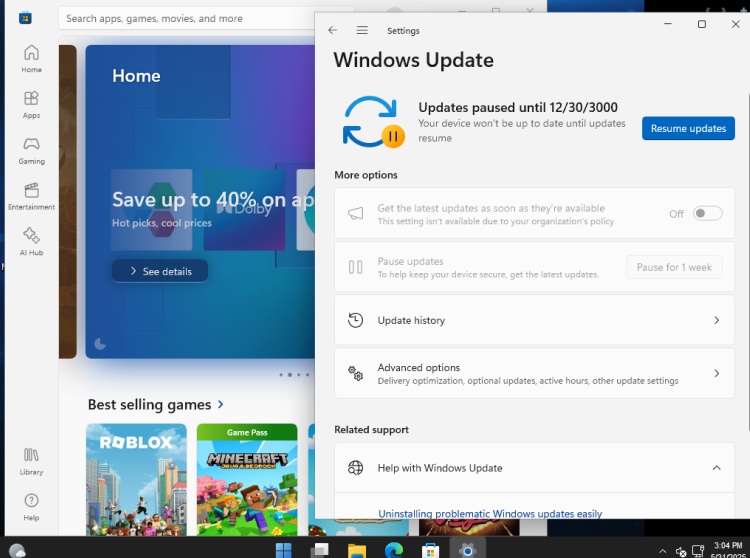Select second carousel dot on Store banner
The image size is (750, 558).
pos(290,375)
